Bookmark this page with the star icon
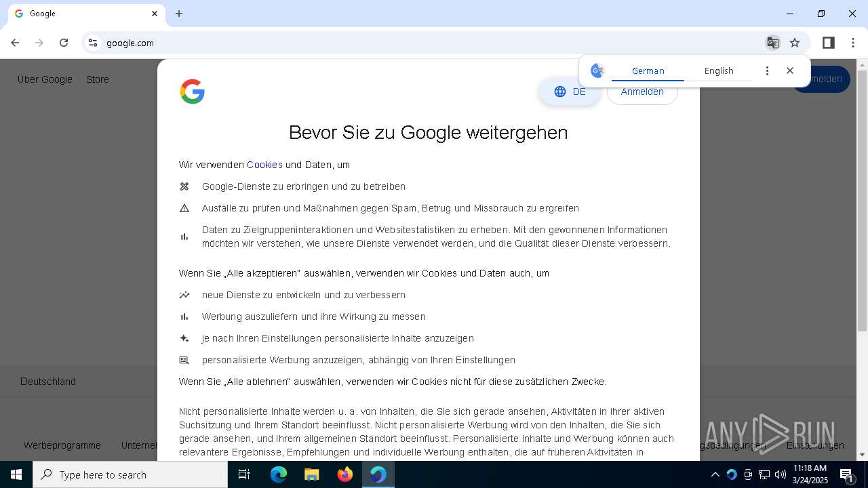The image size is (868, 488). pos(795,43)
